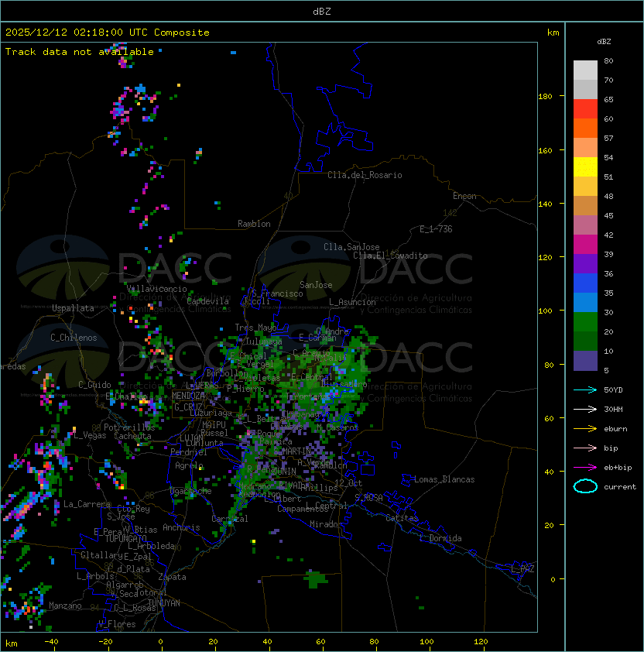Click the 'Cacheuta' map label
The height and width of the screenshot is (652, 644).
coord(132,436)
